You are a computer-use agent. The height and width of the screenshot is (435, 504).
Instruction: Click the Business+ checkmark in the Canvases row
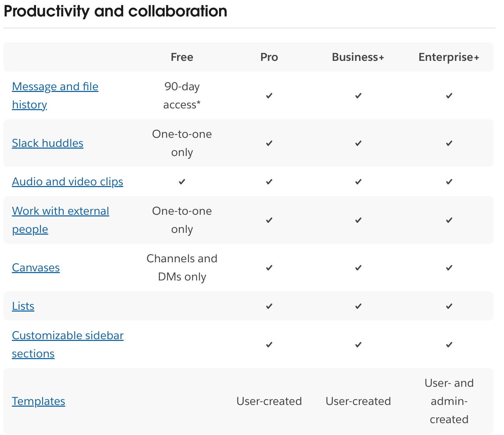(358, 268)
